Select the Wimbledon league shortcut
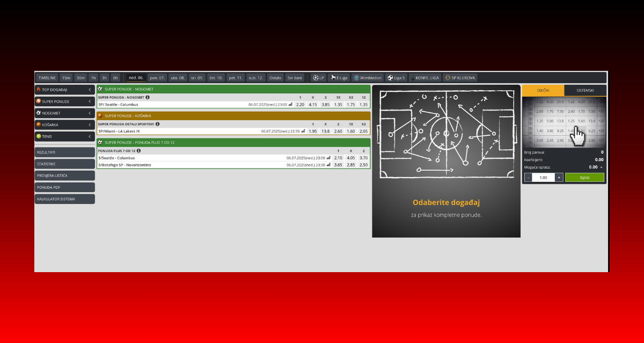Viewport: 644px width, 343px height. pyautogui.click(x=368, y=78)
